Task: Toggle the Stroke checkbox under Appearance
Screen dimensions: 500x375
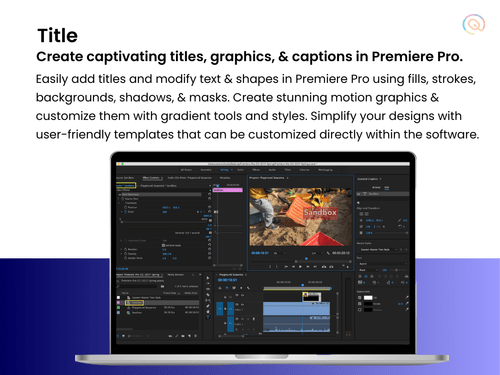Action: 359,304
